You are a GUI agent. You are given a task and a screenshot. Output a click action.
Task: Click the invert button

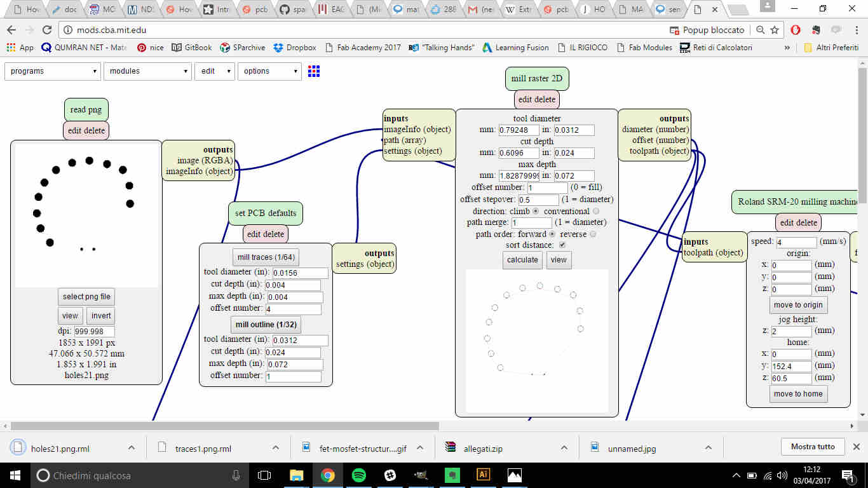(101, 315)
